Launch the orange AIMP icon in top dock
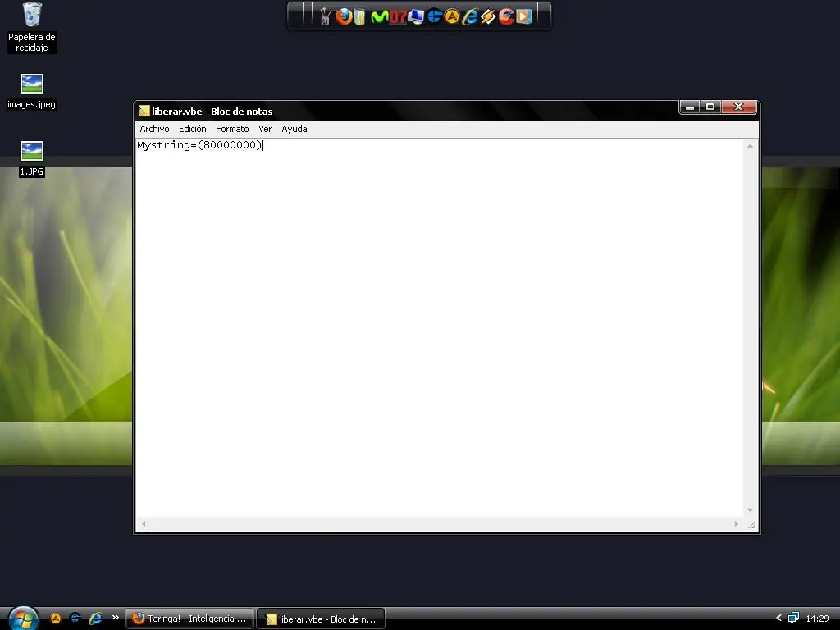 click(452, 17)
